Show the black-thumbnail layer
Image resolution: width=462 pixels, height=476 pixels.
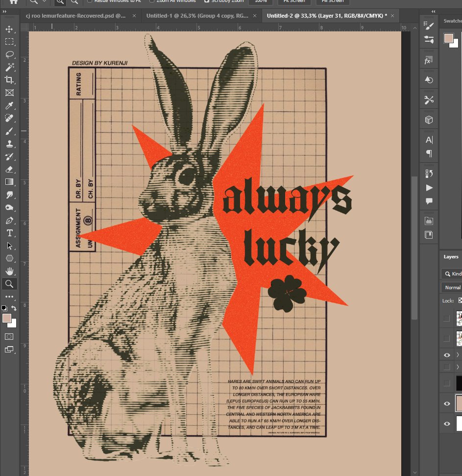[x=446, y=383]
